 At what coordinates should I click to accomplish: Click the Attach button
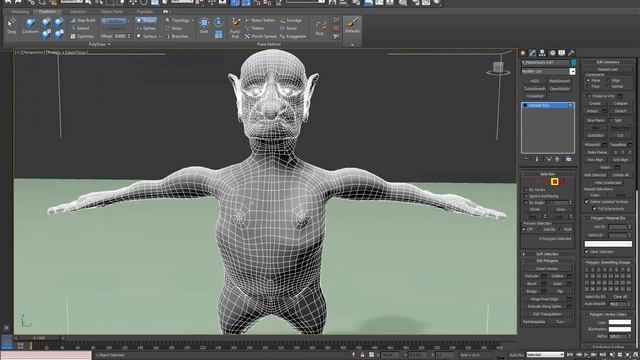(592, 111)
